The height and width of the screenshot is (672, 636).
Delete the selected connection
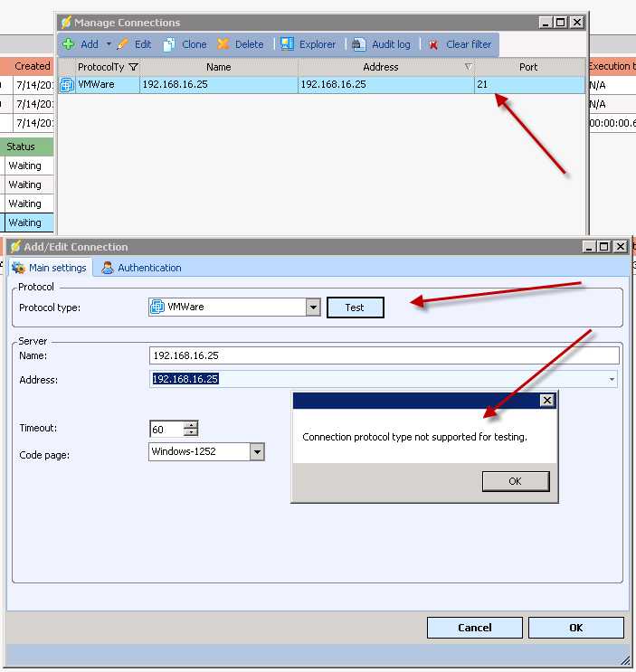241,44
